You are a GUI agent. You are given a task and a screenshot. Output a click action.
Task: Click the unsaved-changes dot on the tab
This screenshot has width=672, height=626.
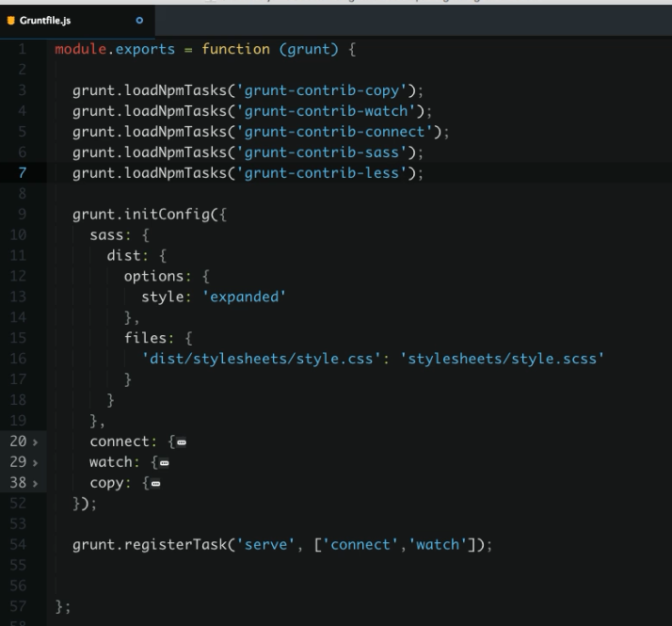[x=140, y=19]
